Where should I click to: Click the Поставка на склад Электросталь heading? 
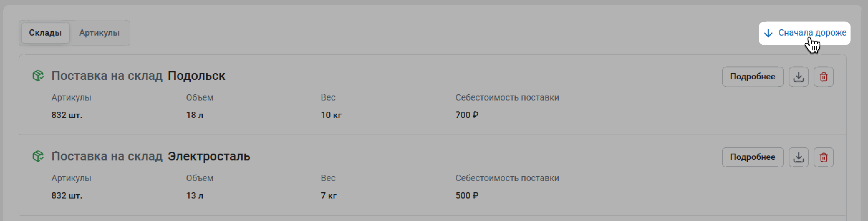tap(151, 157)
